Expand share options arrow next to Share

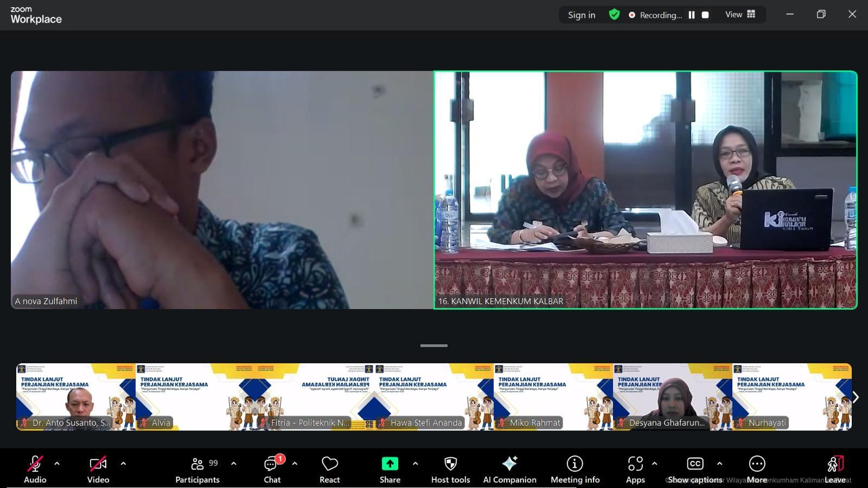(415, 464)
